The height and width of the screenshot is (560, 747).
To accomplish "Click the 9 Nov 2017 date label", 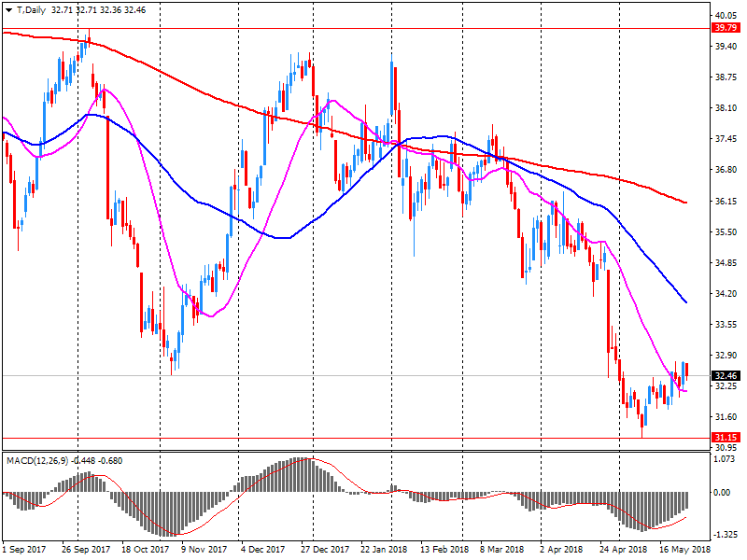I will tap(204, 550).
